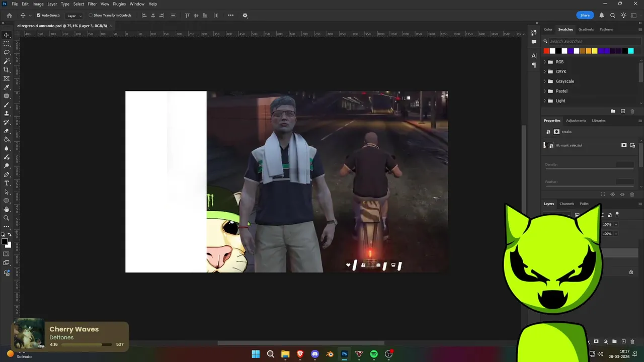Switch to the Libraries tab
The width and height of the screenshot is (644, 362).
pos(598,121)
